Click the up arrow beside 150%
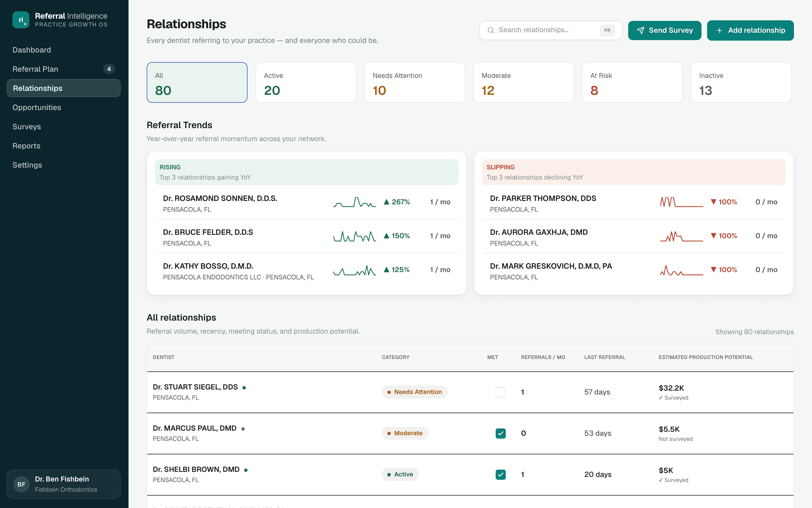Screen dimensions: 812x508 pos(387,236)
